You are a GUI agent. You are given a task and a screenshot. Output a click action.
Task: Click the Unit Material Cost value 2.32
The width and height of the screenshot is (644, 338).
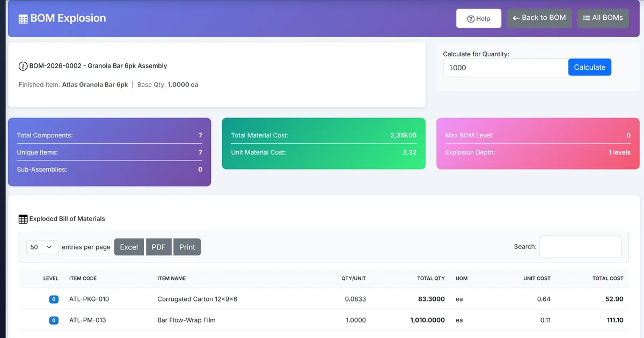410,152
